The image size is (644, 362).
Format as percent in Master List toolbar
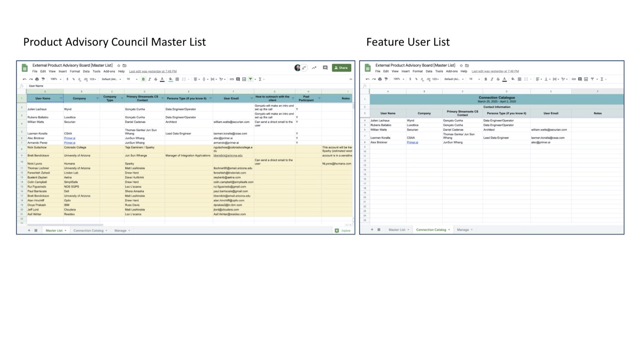click(73, 79)
